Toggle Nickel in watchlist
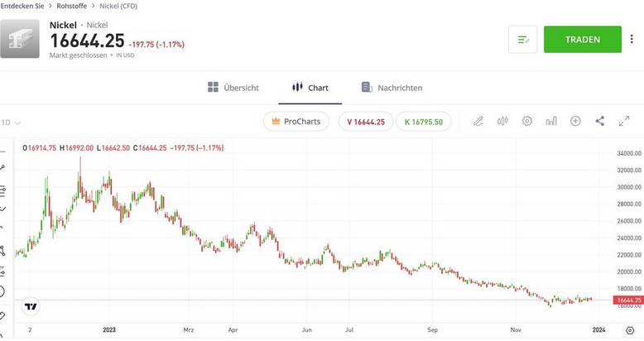 pyautogui.click(x=523, y=40)
